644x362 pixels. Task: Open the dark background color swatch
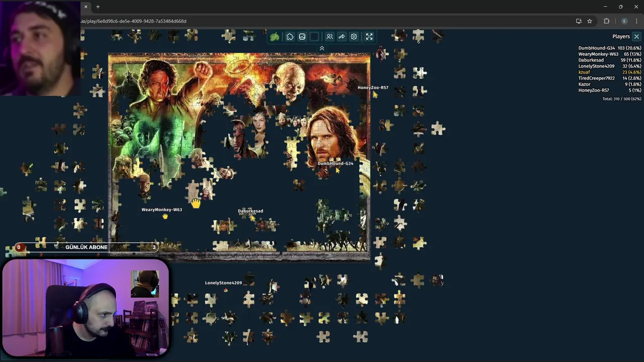pyautogui.click(x=314, y=37)
